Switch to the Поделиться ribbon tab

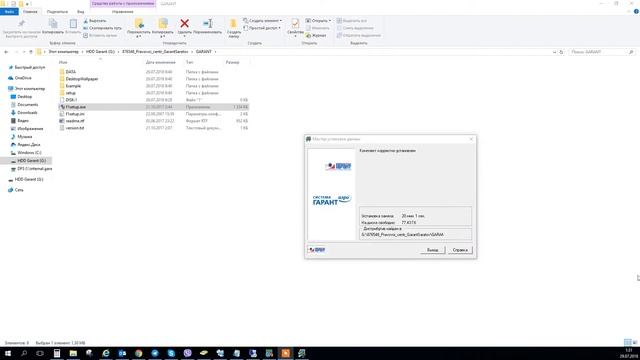(x=57, y=12)
